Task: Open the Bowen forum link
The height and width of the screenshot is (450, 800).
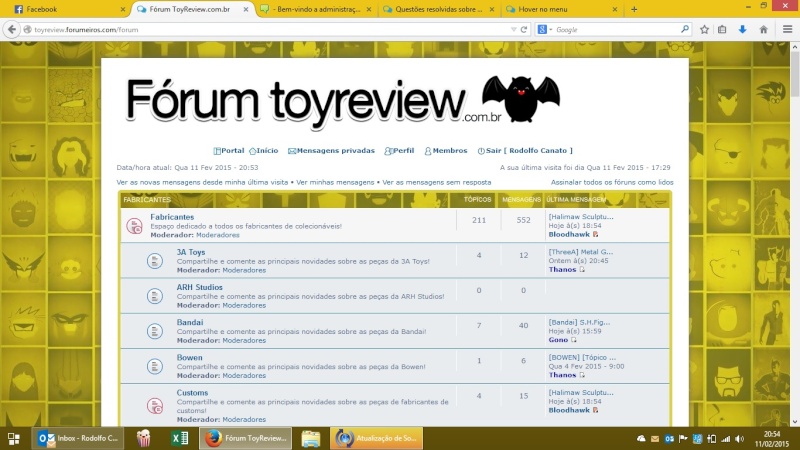Action: 189,358
